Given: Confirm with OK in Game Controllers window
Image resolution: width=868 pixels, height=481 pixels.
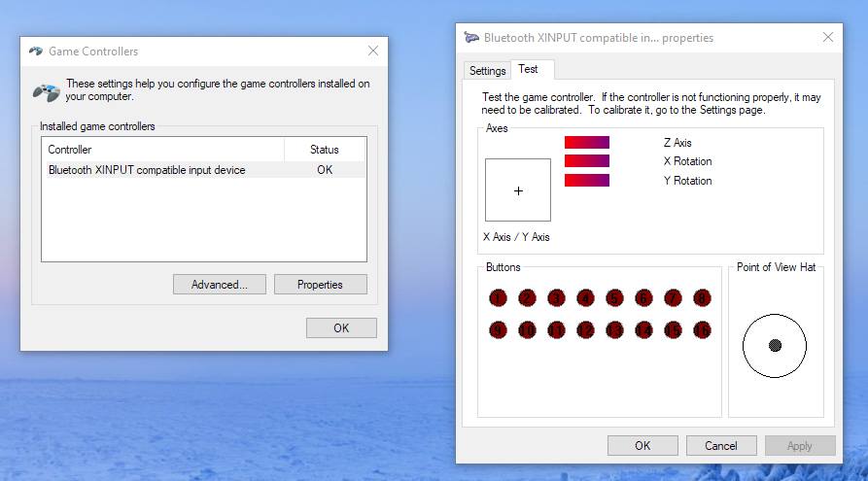Looking at the screenshot, I should [x=341, y=328].
